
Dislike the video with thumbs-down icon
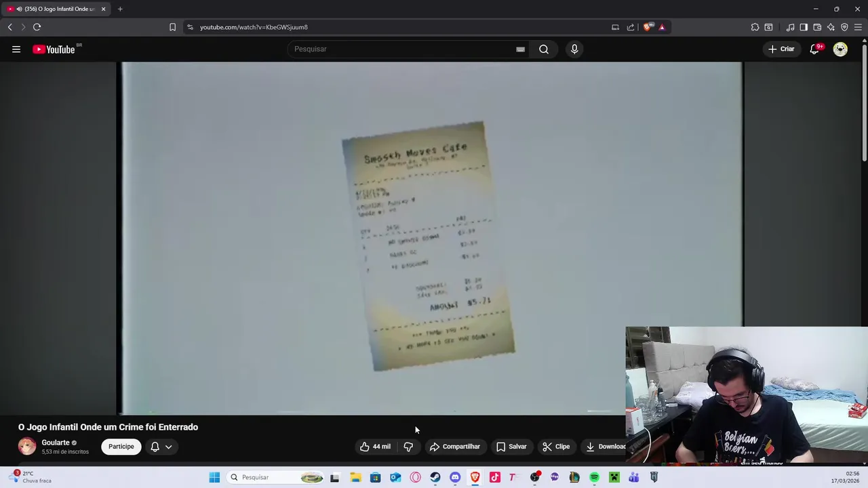pyautogui.click(x=408, y=447)
